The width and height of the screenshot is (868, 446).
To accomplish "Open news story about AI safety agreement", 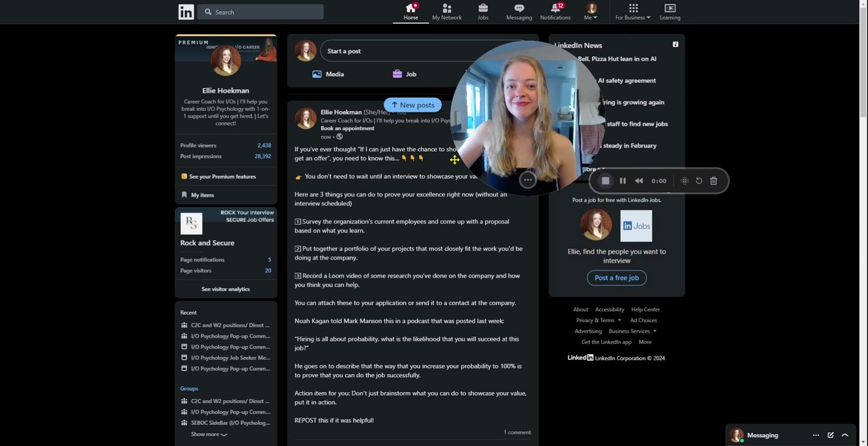I will pos(627,81).
